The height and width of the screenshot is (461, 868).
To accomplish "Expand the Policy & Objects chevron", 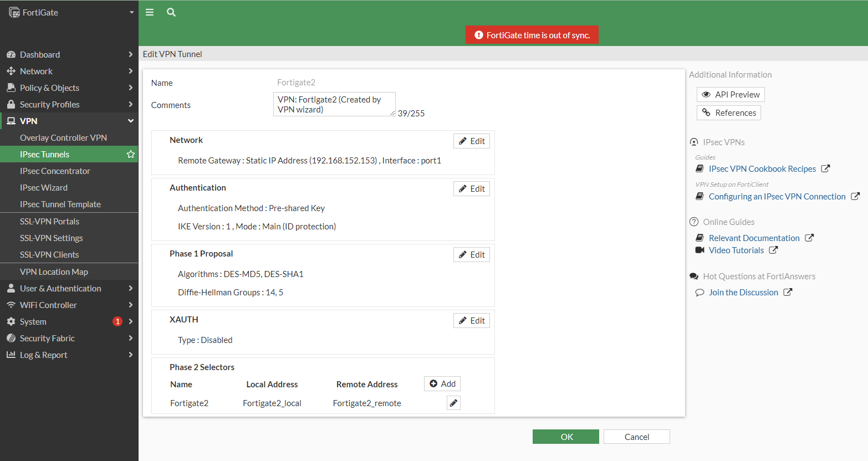I will tap(131, 88).
